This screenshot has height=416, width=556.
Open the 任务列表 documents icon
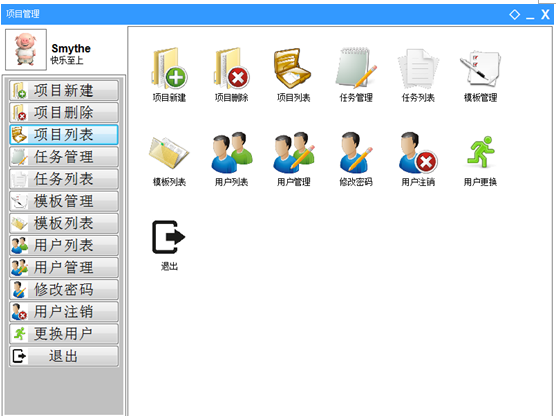pyautogui.click(x=418, y=69)
